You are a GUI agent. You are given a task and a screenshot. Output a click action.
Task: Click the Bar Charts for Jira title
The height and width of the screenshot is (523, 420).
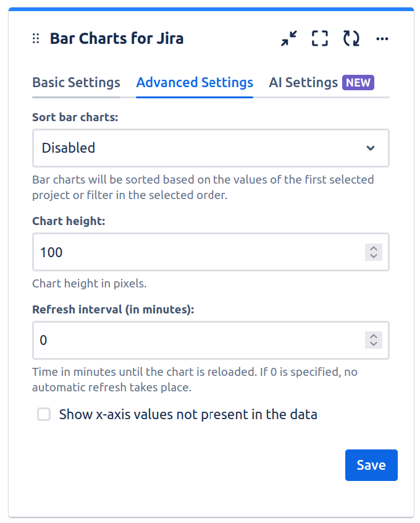click(117, 39)
